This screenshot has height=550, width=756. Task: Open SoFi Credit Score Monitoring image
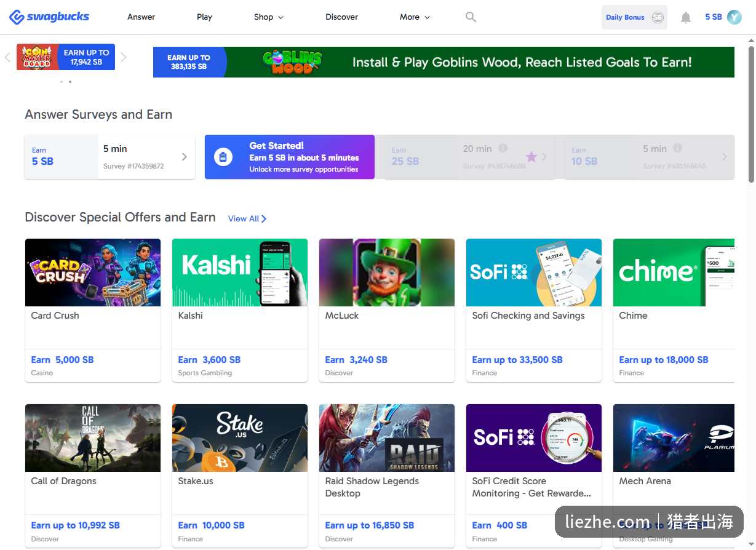(534, 438)
